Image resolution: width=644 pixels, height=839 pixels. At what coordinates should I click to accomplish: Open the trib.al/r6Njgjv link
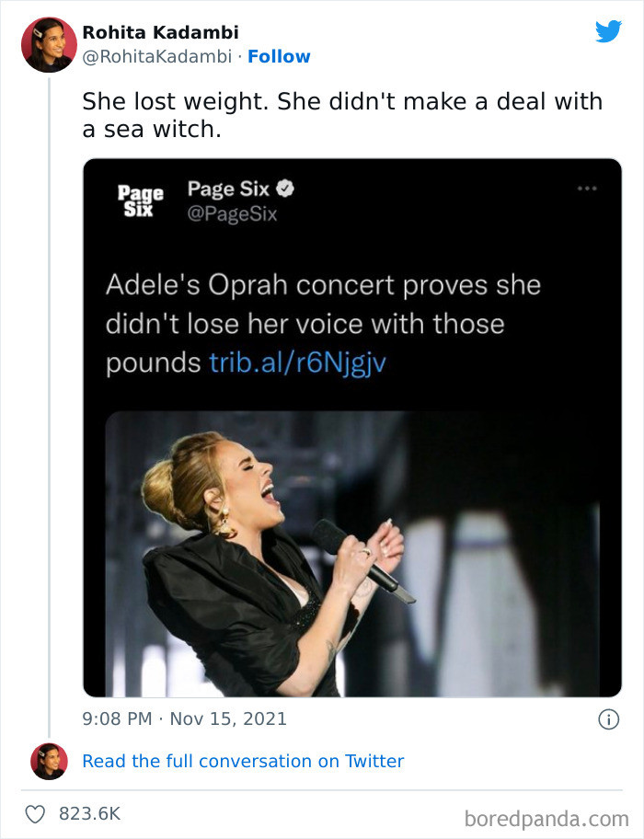coord(320,363)
